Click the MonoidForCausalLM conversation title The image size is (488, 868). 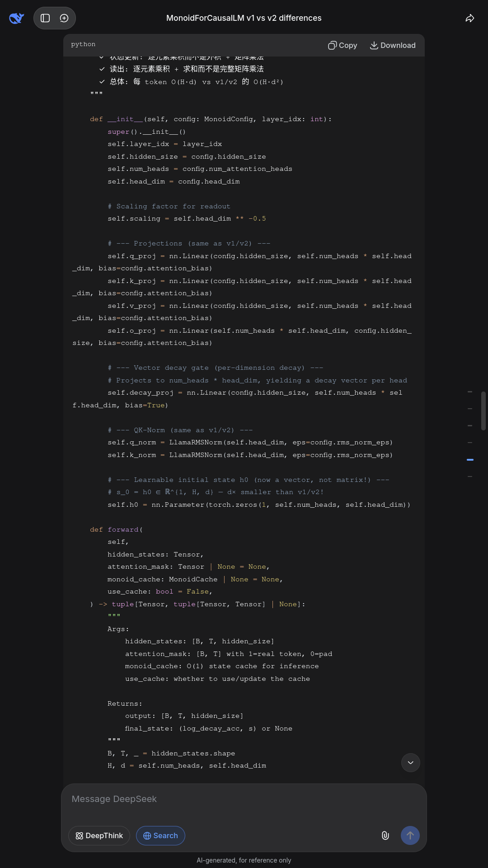244,18
